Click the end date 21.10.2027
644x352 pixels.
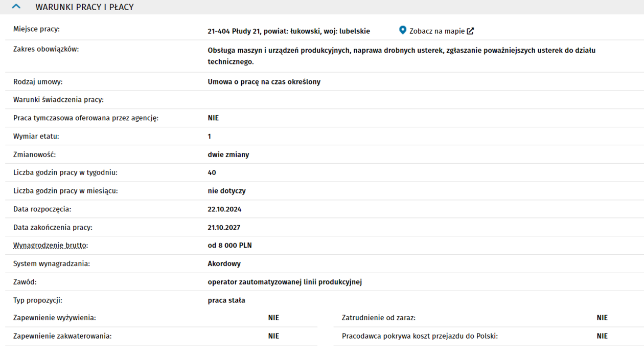(224, 228)
